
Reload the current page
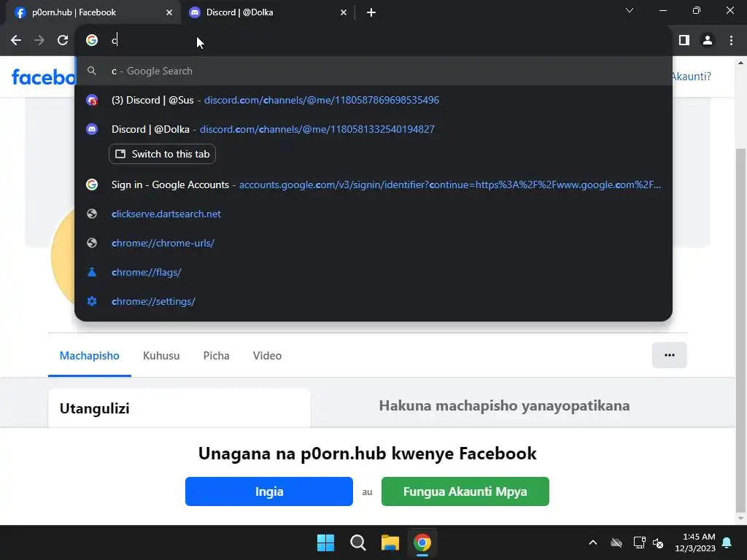click(x=63, y=41)
